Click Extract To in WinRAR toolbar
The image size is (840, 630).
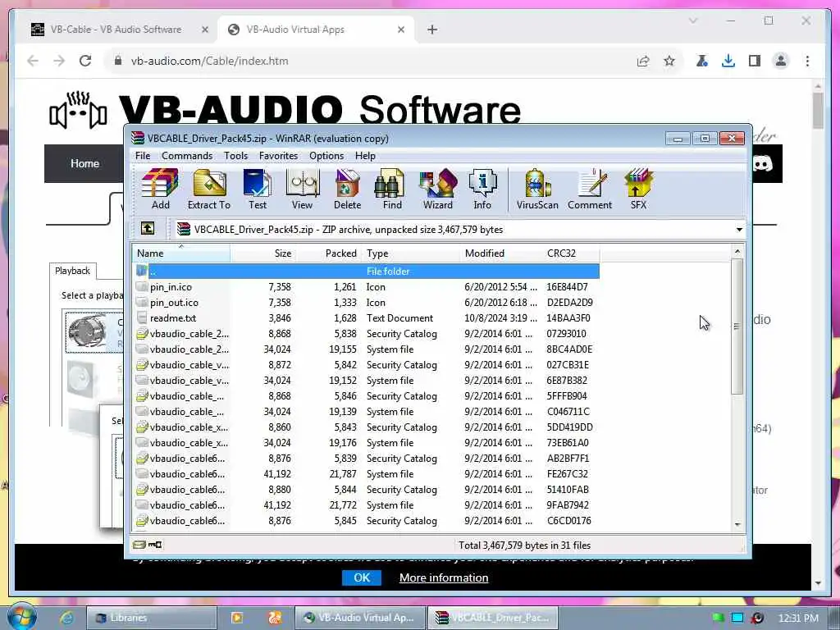click(x=209, y=189)
